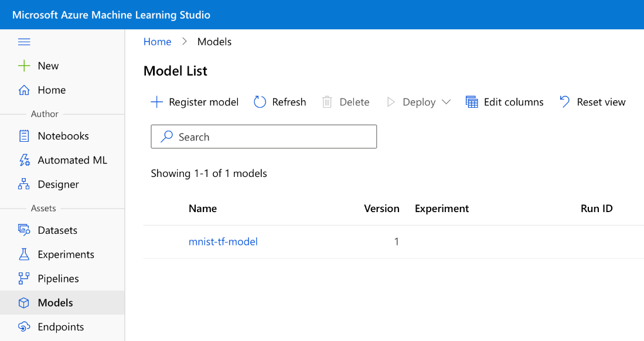Expand the Deploy dropdown chevron
644x341 pixels.
[x=446, y=102]
